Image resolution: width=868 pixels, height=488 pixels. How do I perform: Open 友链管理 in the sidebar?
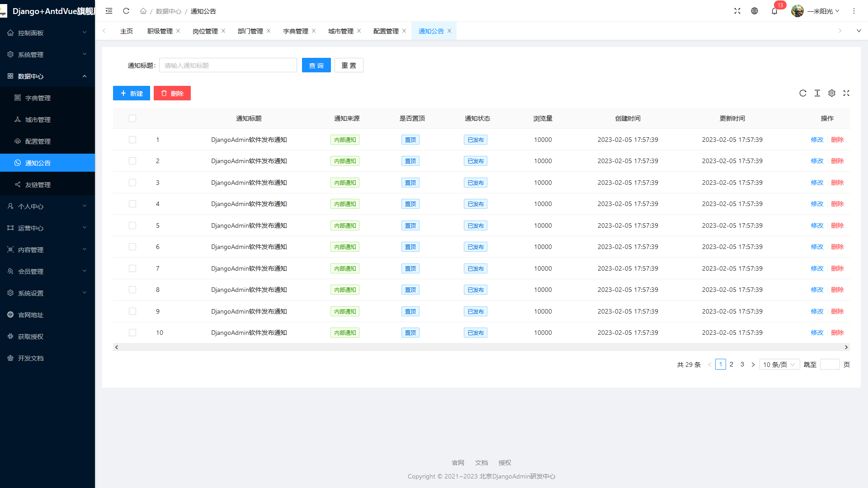pos(38,185)
